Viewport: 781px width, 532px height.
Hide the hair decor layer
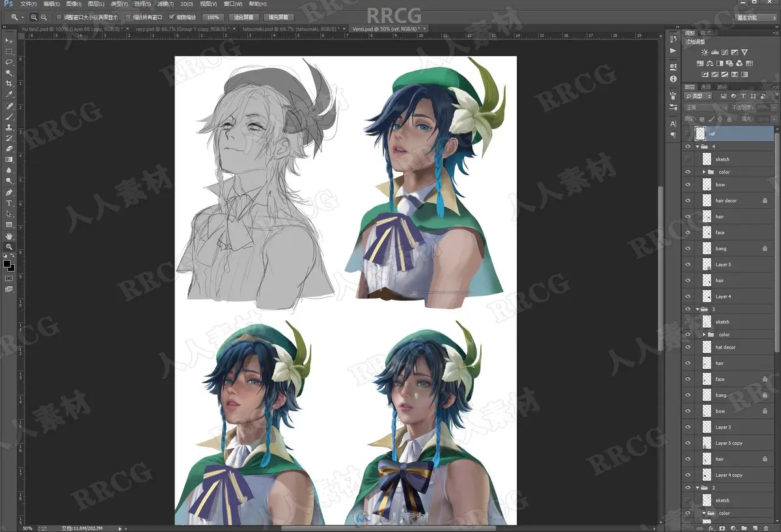[x=688, y=201]
